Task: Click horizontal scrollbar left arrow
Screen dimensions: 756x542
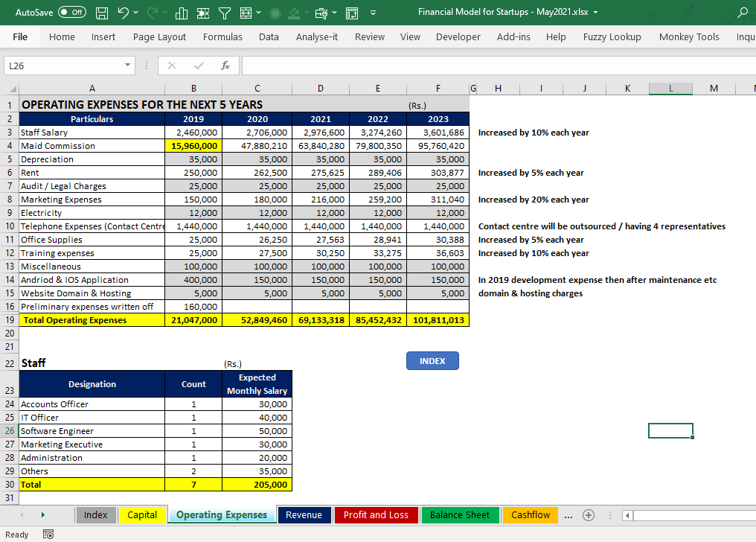Action: pos(627,515)
